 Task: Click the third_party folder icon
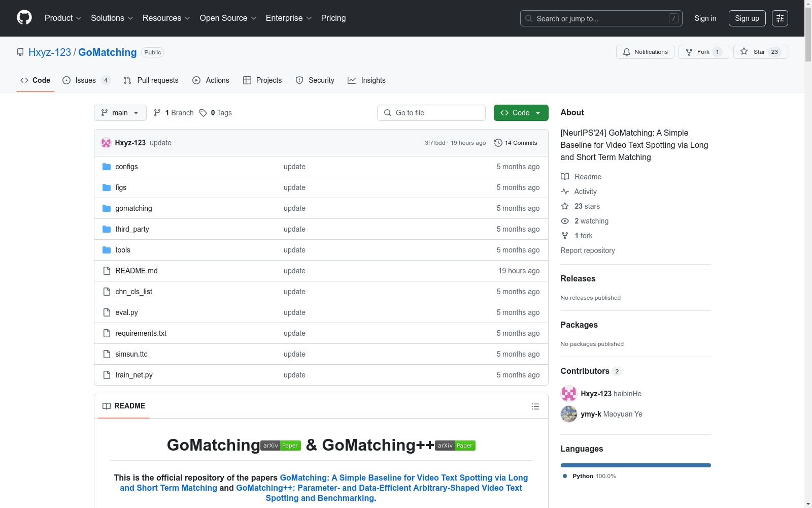point(107,229)
